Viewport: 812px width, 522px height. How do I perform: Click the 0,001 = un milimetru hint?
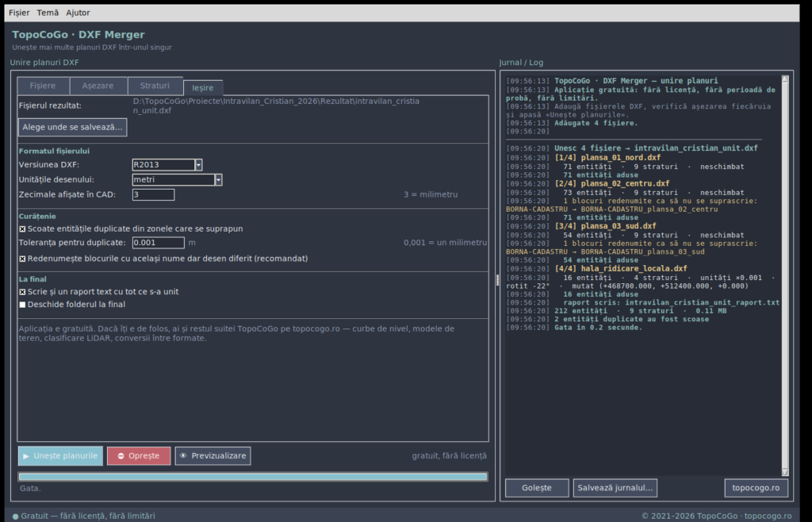[x=446, y=243]
